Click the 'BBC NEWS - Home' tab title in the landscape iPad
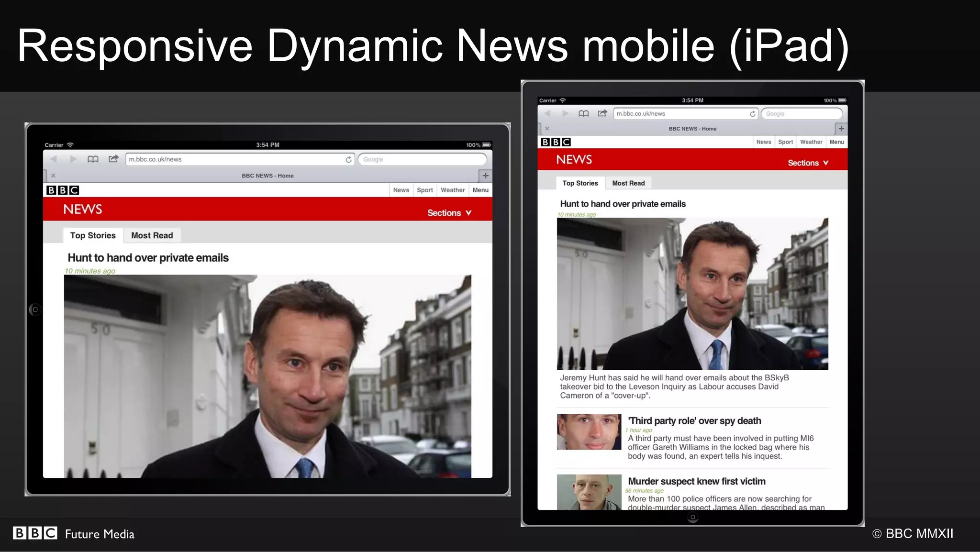980x552 pixels. [x=267, y=176]
